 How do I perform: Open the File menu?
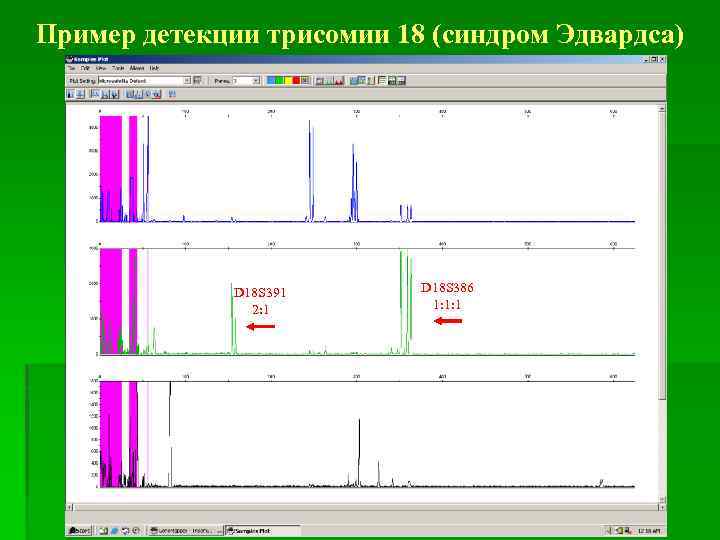point(72,68)
